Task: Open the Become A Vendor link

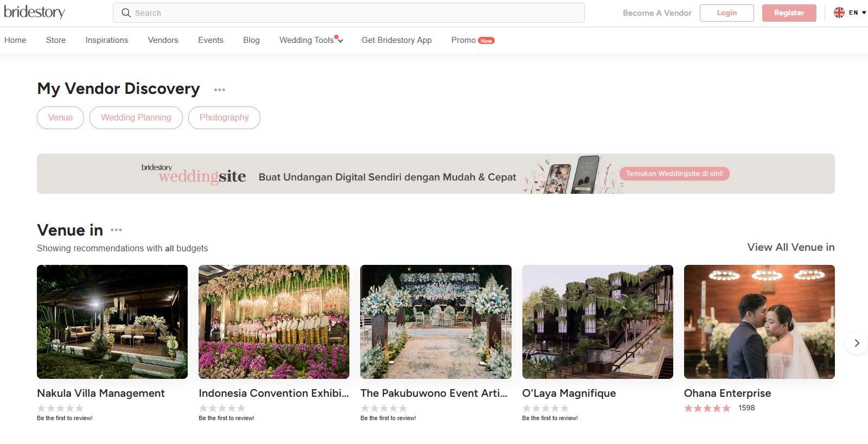Action: click(657, 13)
